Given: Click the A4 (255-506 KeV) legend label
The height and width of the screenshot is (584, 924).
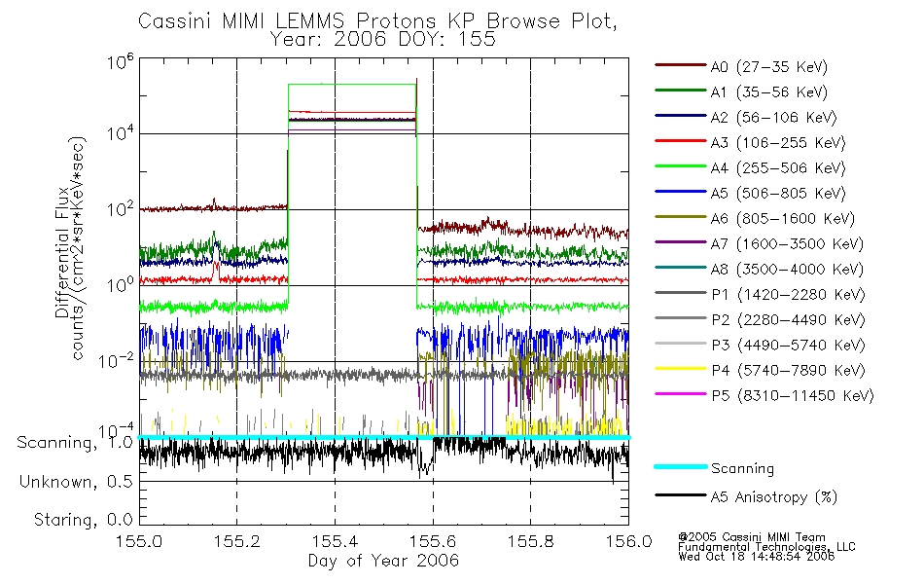Looking at the screenshot, I should coord(778,168).
